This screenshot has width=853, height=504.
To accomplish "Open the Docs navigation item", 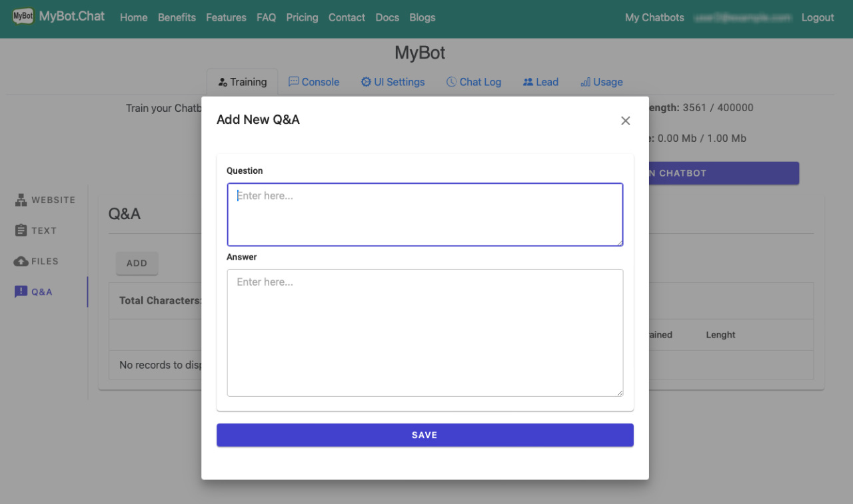I will 387,17.
